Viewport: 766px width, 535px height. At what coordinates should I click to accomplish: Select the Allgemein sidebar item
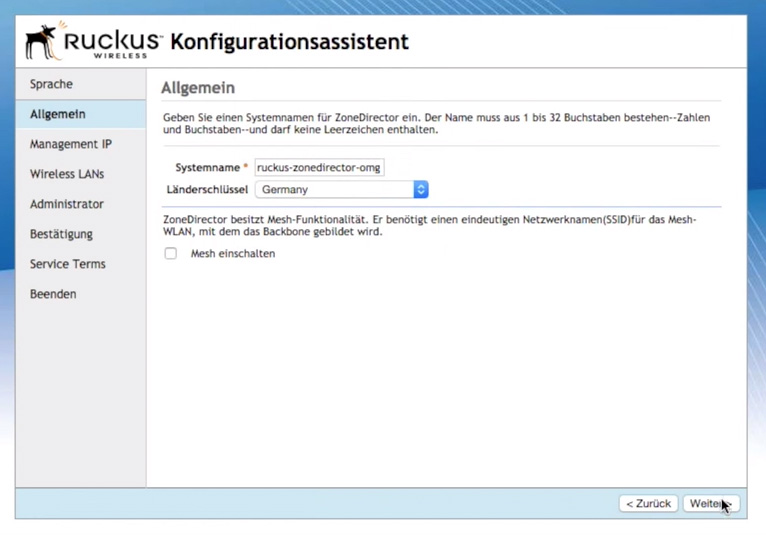[x=57, y=114]
